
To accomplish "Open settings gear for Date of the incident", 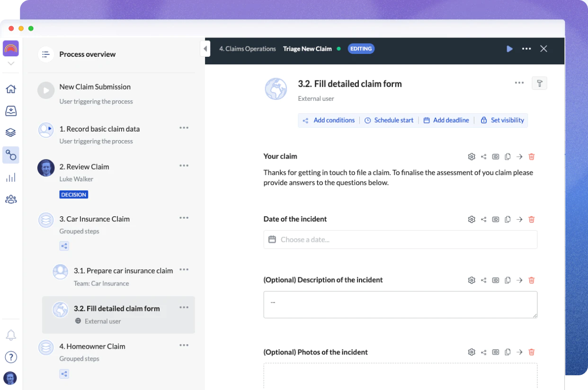I will pos(472,219).
